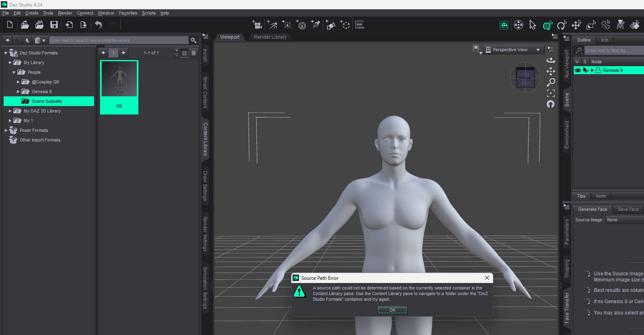Select the ActivePose bone tool
This screenshot has height=335, width=644.
tap(605, 25)
